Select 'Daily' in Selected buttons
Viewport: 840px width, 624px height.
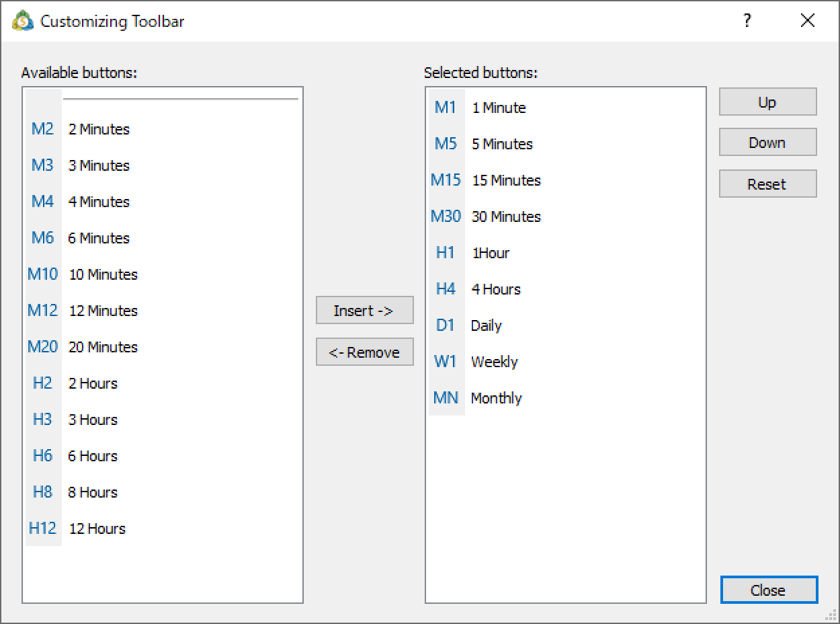487,325
